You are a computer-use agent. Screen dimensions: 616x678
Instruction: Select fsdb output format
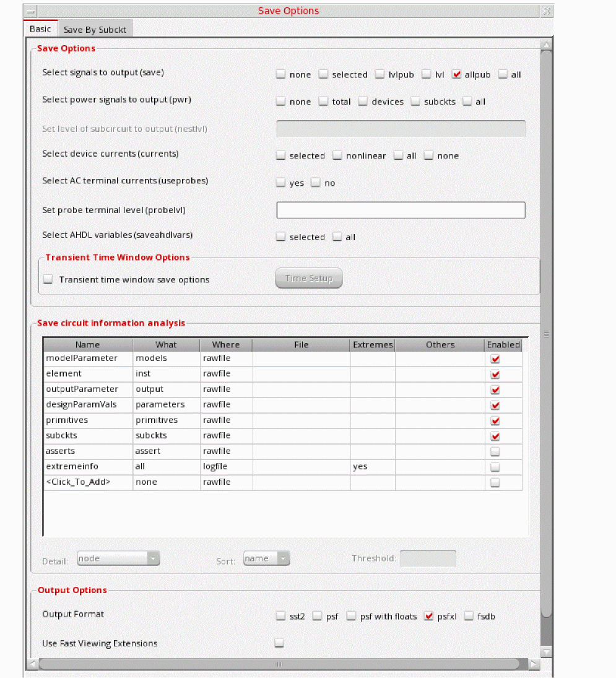tap(469, 616)
